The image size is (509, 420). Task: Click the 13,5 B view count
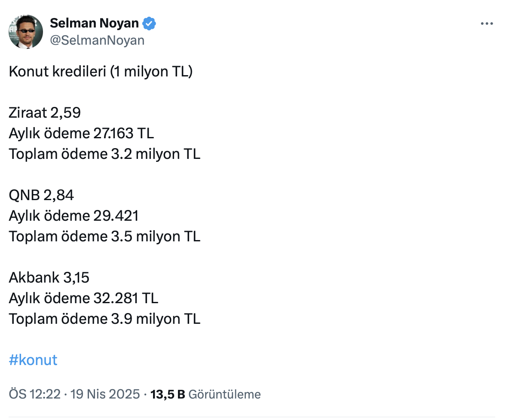(167, 394)
